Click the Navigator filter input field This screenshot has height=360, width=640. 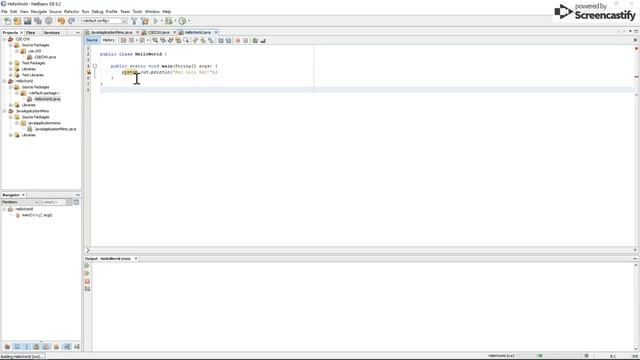(53, 202)
